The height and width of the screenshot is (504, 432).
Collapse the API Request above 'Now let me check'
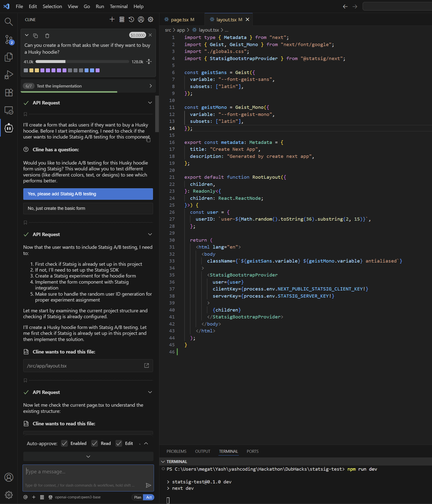150,392
